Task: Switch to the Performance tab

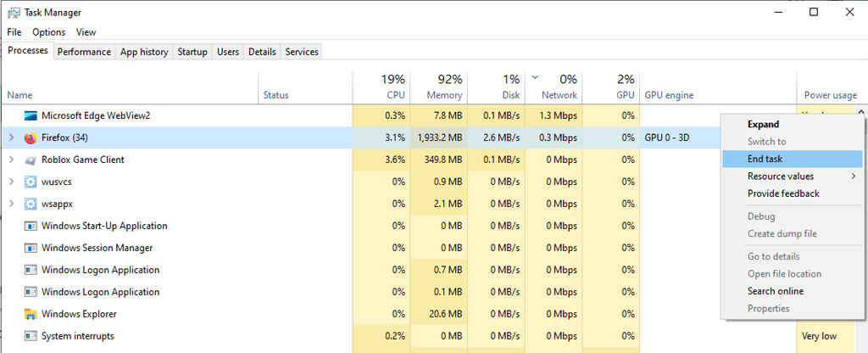Action: (x=84, y=52)
